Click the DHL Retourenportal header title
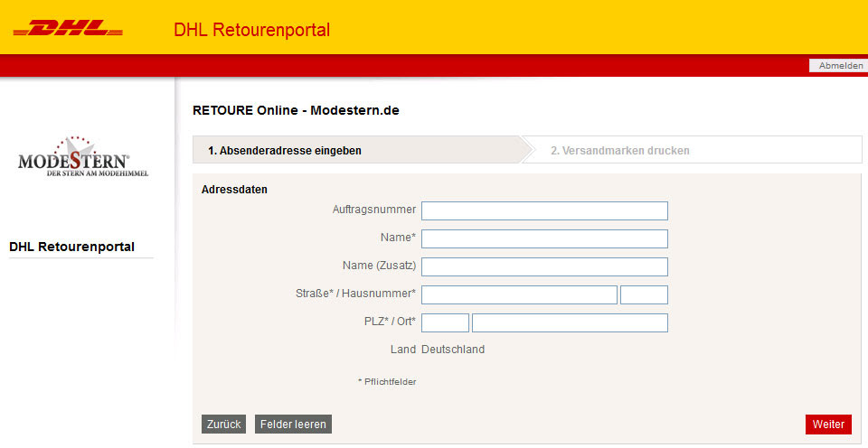 pyautogui.click(x=252, y=29)
